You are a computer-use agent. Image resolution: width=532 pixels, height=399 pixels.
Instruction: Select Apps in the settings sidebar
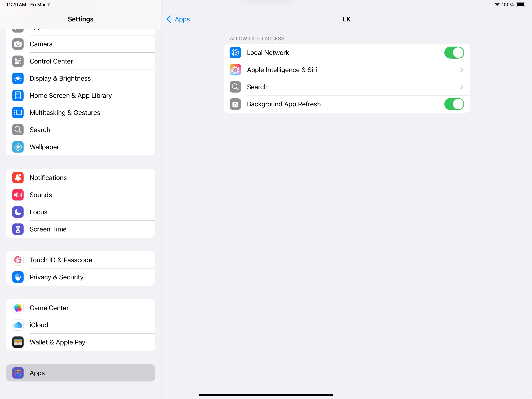[80, 373]
